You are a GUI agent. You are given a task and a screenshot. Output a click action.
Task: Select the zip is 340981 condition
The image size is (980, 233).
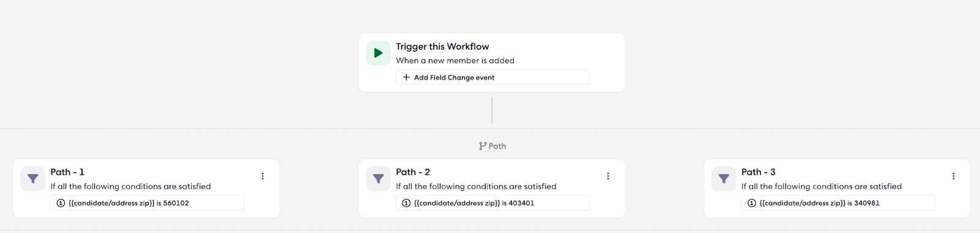pos(838,203)
